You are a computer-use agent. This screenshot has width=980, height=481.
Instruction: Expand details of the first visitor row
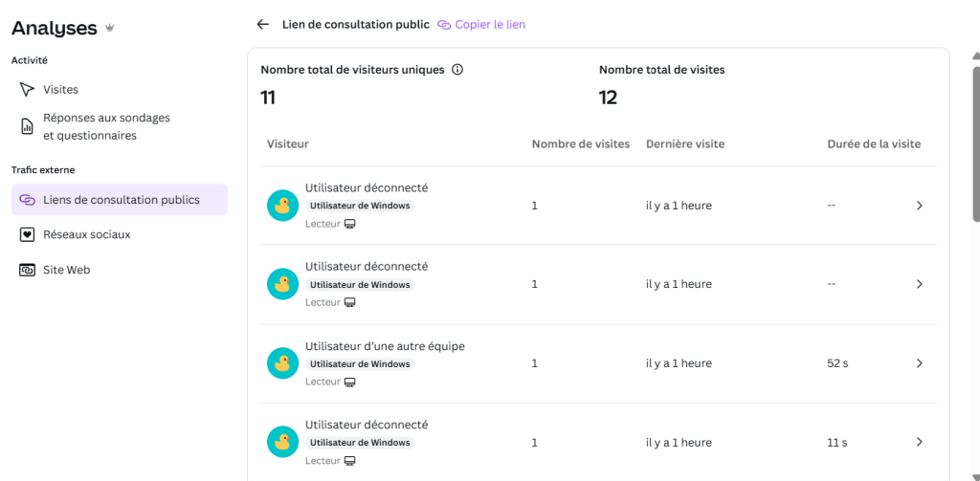919,206
